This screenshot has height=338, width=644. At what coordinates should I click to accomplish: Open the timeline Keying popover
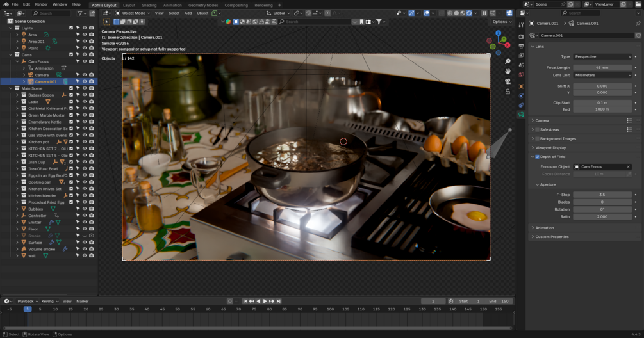[49, 301]
